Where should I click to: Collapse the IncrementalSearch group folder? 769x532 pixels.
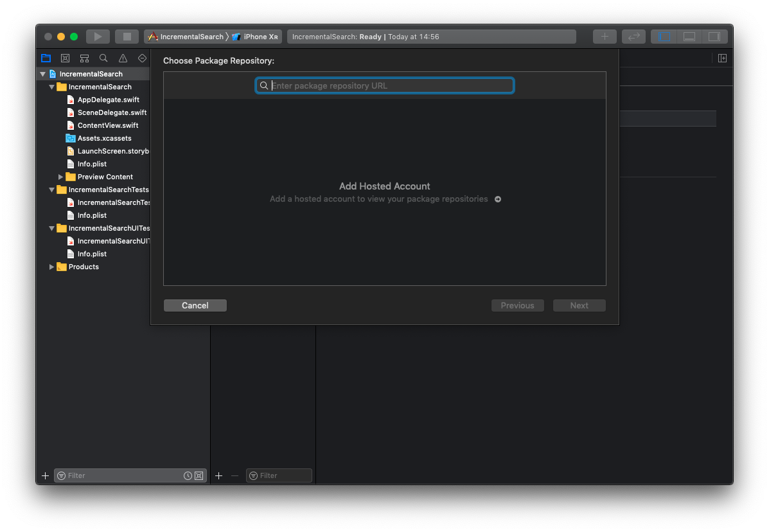[51, 87]
